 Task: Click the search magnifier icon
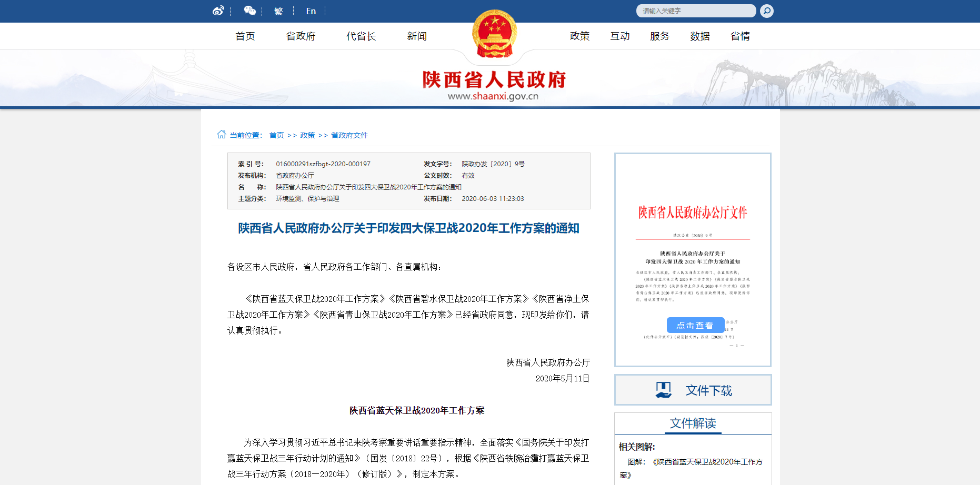click(x=767, y=11)
